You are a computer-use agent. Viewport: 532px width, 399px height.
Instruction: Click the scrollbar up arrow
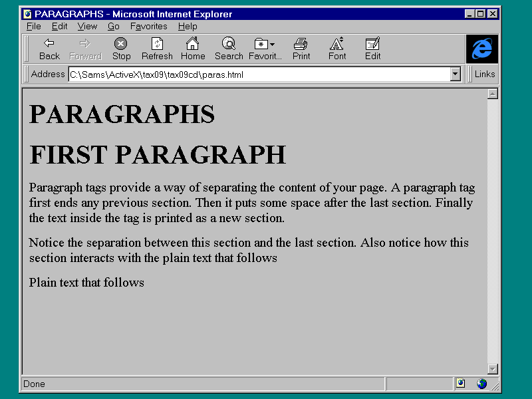point(493,94)
